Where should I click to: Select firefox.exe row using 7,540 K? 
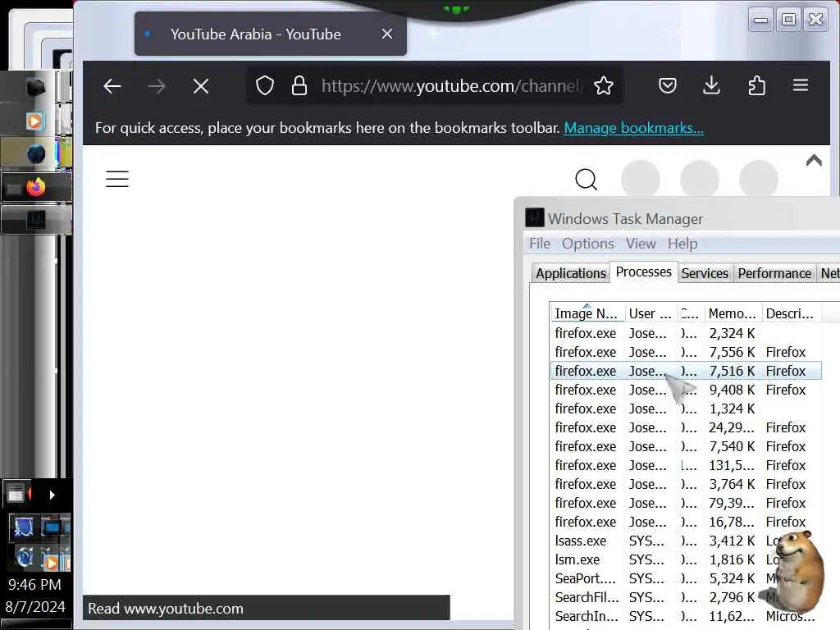[x=686, y=446]
